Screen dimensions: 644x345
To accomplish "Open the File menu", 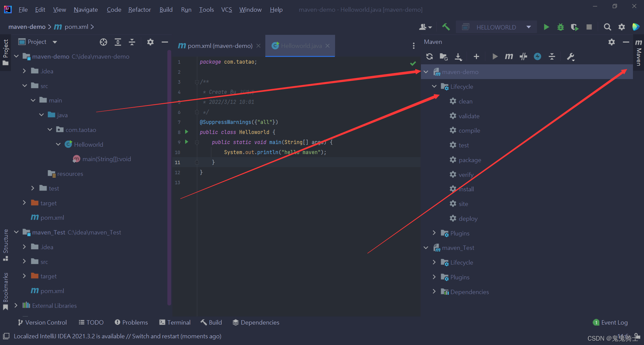I will click(23, 10).
